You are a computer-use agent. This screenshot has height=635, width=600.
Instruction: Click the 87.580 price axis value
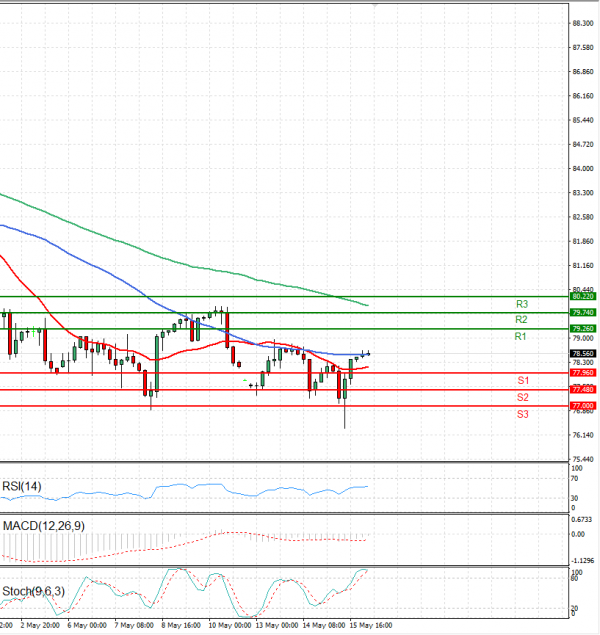pos(583,48)
